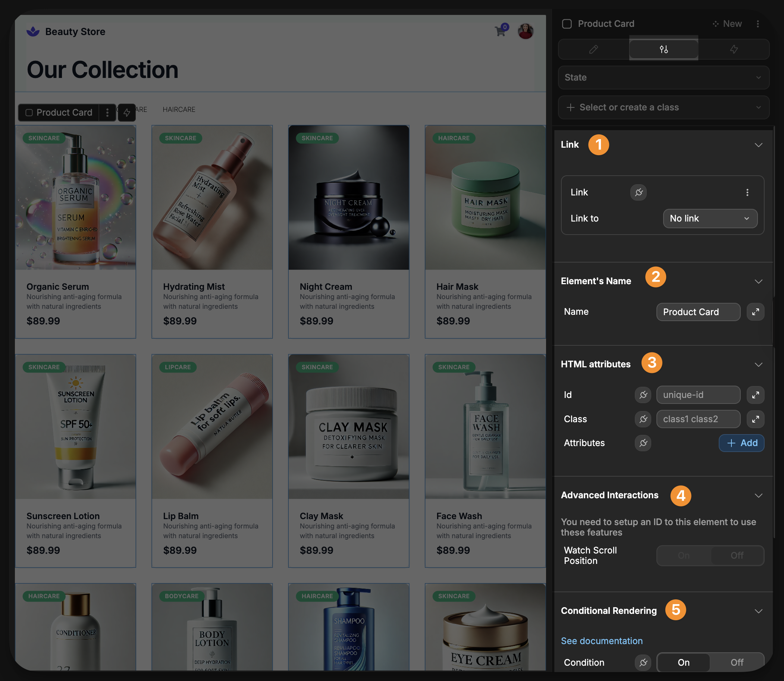Collapse the HTML attributes section
The height and width of the screenshot is (681, 784).
tap(758, 364)
